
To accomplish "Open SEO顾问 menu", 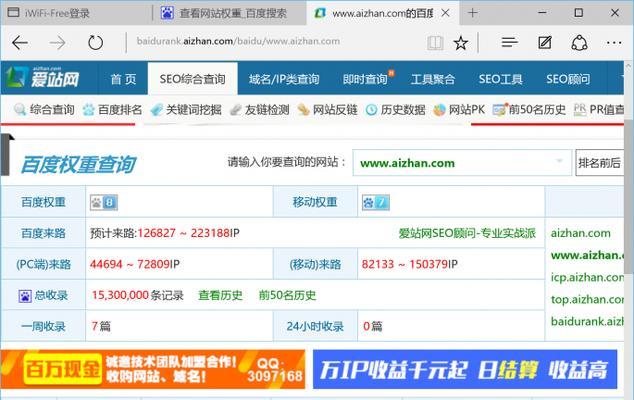I will coord(568,79).
